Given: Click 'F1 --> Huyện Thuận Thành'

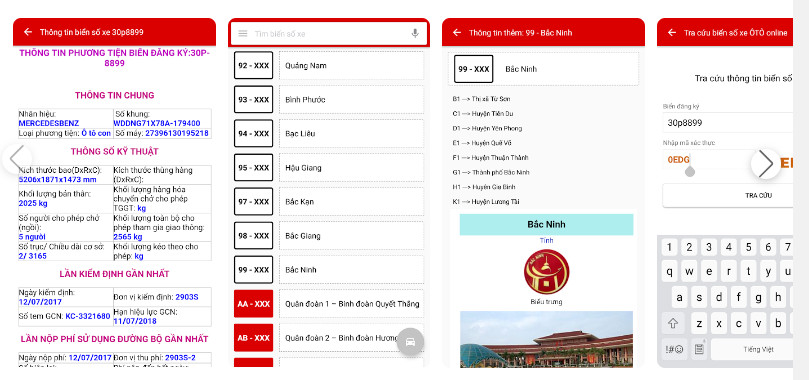Looking at the screenshot, I should click(490, 158).
